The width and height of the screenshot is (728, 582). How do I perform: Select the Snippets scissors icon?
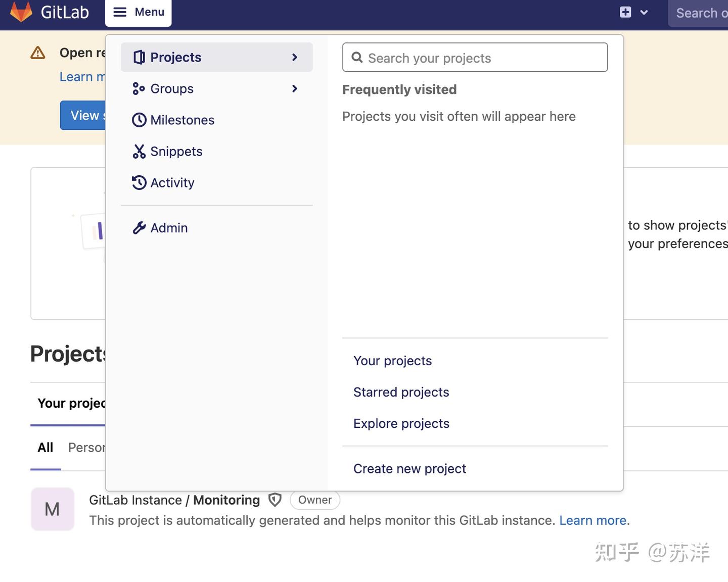139,151
